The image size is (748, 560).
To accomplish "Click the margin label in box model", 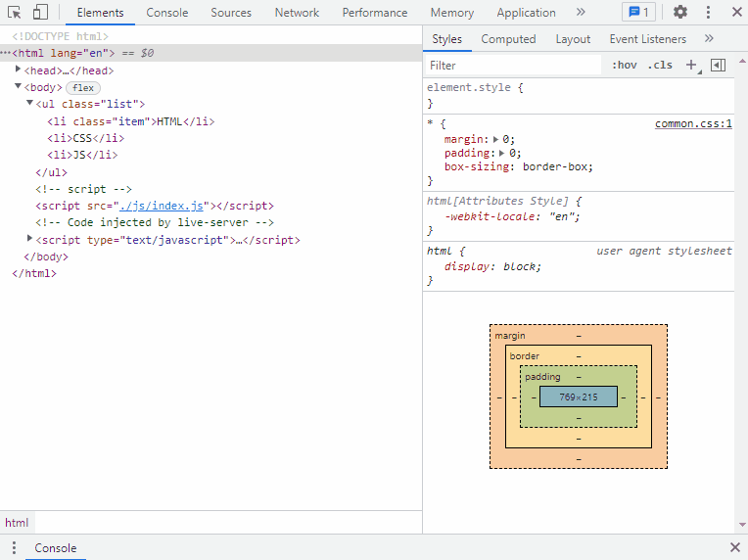I will click(x=510, y=336).
